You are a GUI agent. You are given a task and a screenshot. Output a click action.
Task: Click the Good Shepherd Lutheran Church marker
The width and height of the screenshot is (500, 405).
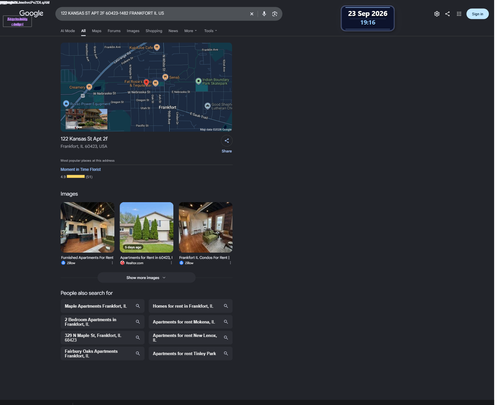[207, 106]
